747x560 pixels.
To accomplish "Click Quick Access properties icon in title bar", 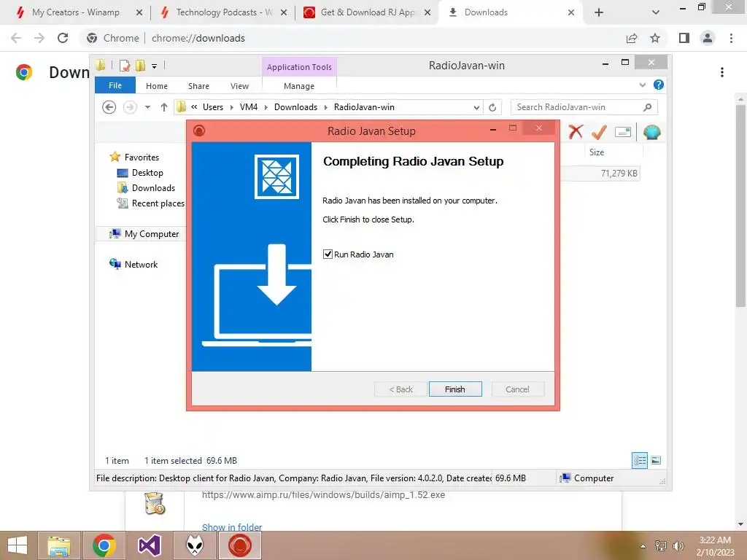I will coord(124,66).
